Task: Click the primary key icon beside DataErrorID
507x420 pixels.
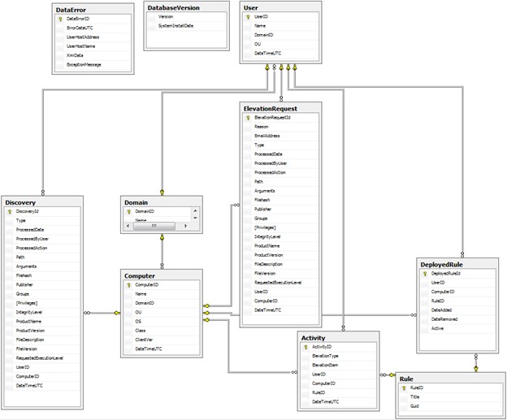Action: pos(60,19)
